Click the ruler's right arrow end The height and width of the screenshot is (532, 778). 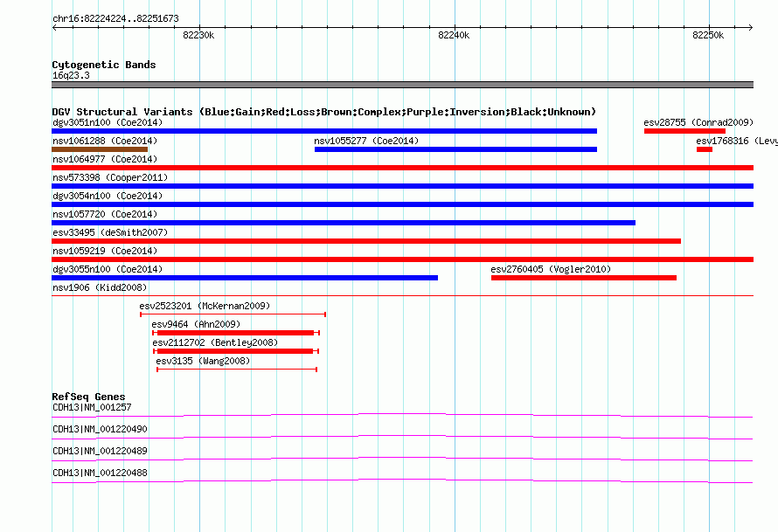pos(750,28)
